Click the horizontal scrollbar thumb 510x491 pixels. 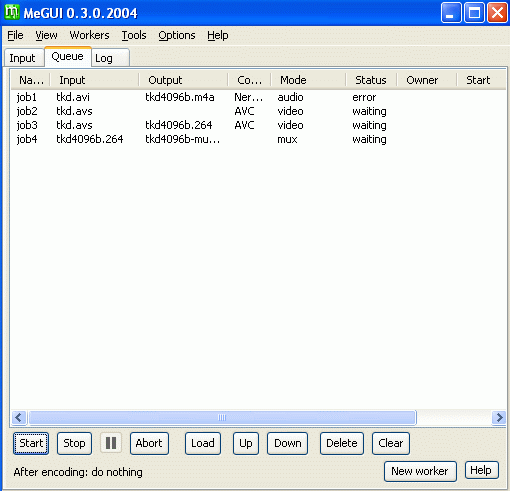[222, 417]
